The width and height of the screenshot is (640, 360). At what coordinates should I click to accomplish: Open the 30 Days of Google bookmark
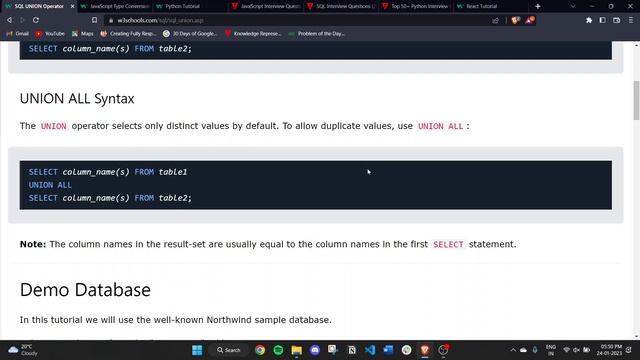click(x=190, y=34)
